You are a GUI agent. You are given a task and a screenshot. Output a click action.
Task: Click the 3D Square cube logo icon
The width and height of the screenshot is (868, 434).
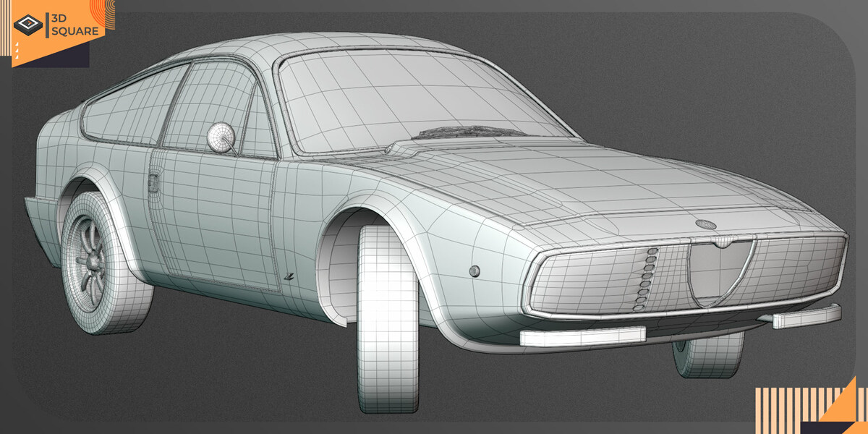point(30,25)
